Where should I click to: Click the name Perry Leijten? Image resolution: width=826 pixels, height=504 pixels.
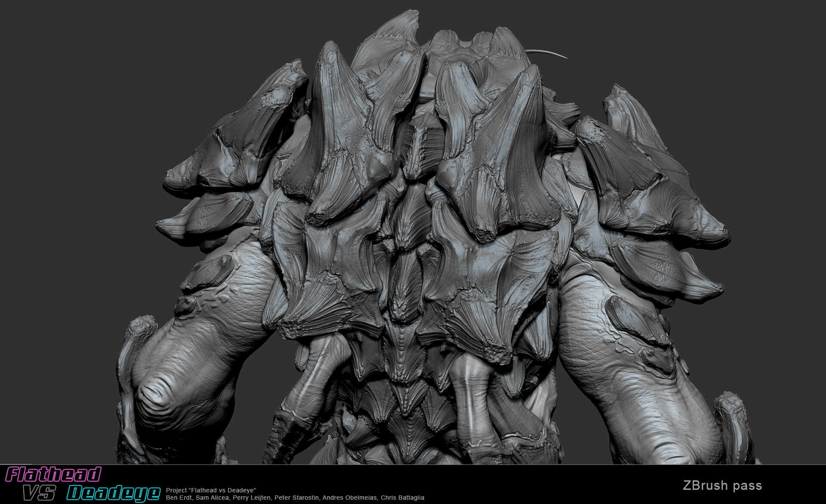[x=252, y=498]
